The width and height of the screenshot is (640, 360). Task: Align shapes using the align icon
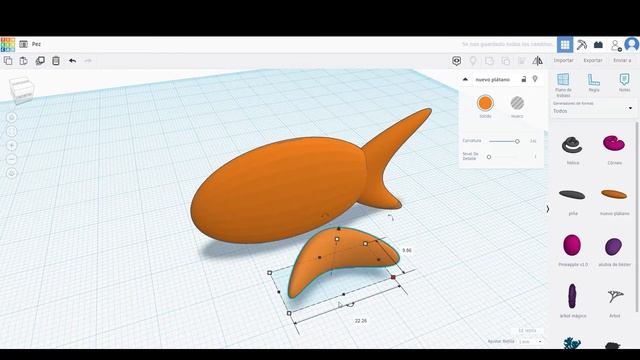522,61
